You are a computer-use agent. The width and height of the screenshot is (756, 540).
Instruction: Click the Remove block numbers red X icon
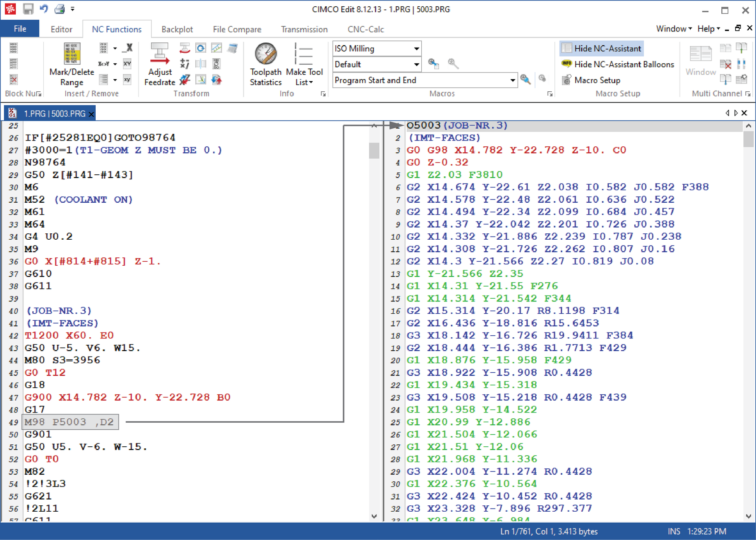[x=13, y=80]
